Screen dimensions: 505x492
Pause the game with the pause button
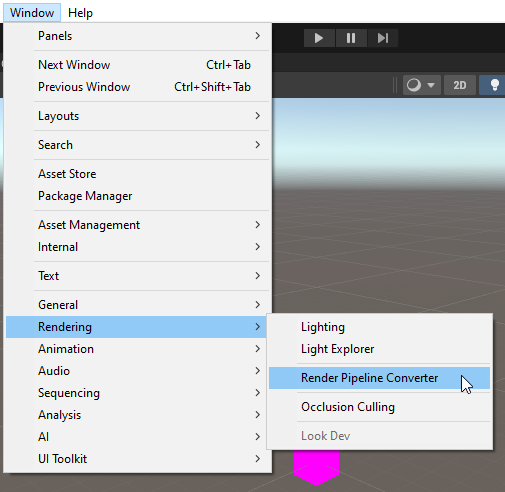click(351, 38)
